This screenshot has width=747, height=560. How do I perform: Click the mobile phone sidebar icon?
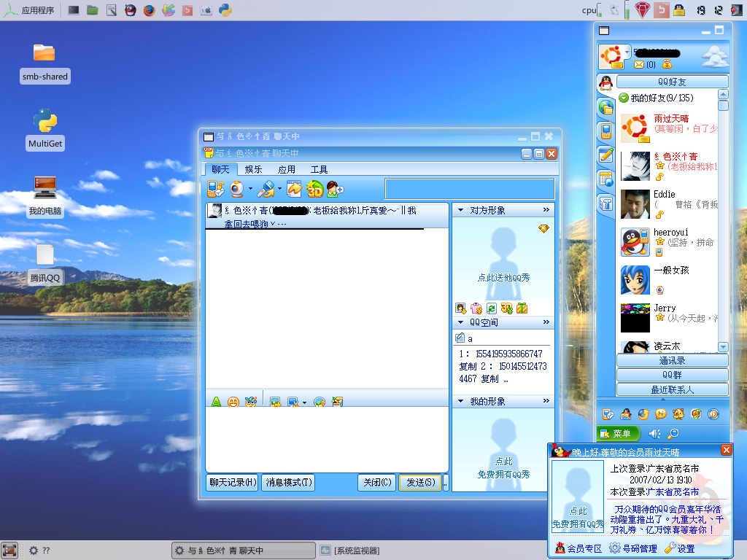coord(606,131)
